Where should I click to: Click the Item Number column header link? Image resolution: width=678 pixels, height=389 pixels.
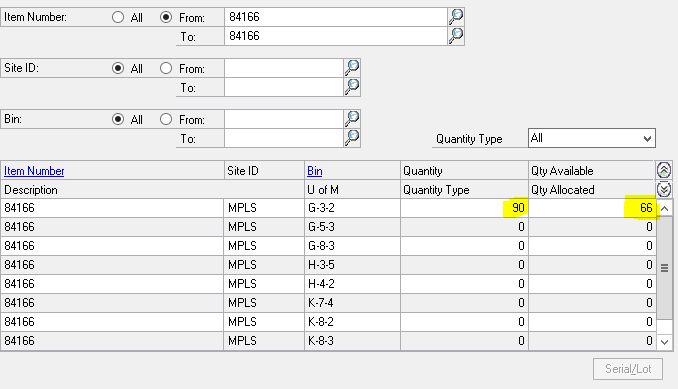(x=34, y=171)
